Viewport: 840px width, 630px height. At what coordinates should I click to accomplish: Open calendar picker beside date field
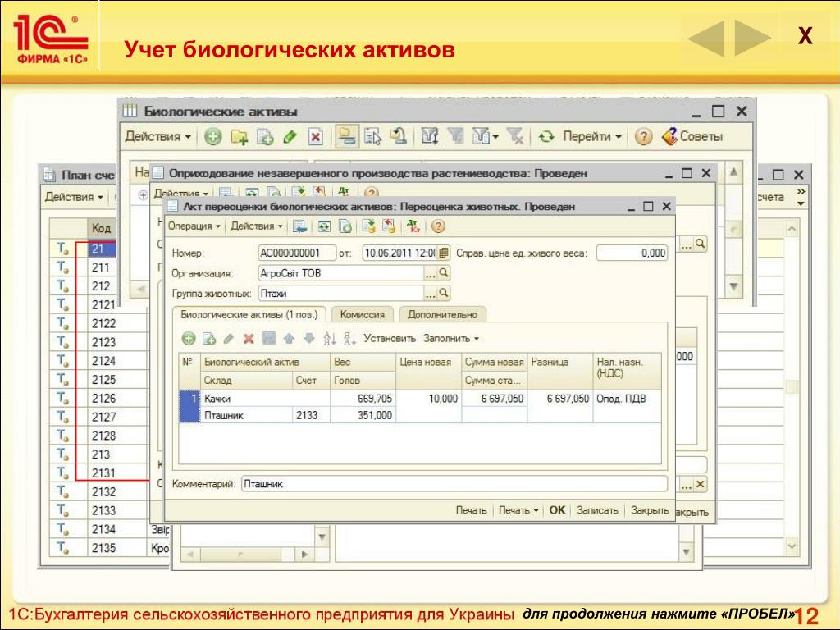[x=444, y=253]
